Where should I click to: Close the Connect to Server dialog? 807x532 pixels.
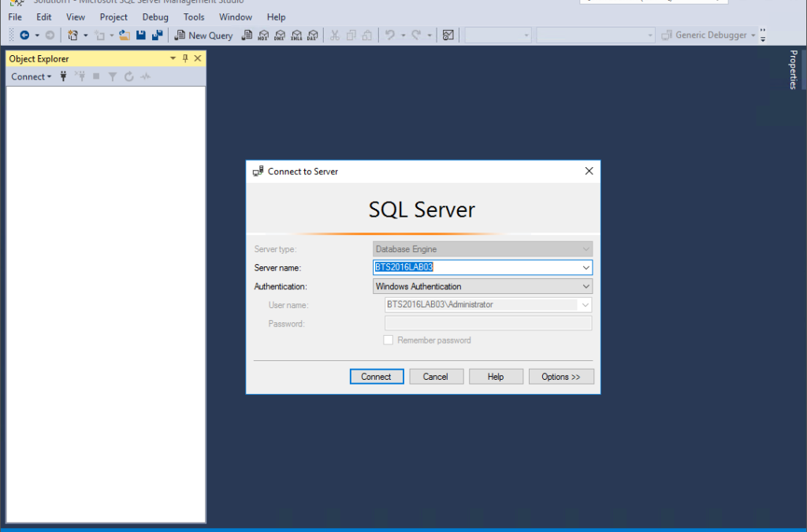[589, 171]
